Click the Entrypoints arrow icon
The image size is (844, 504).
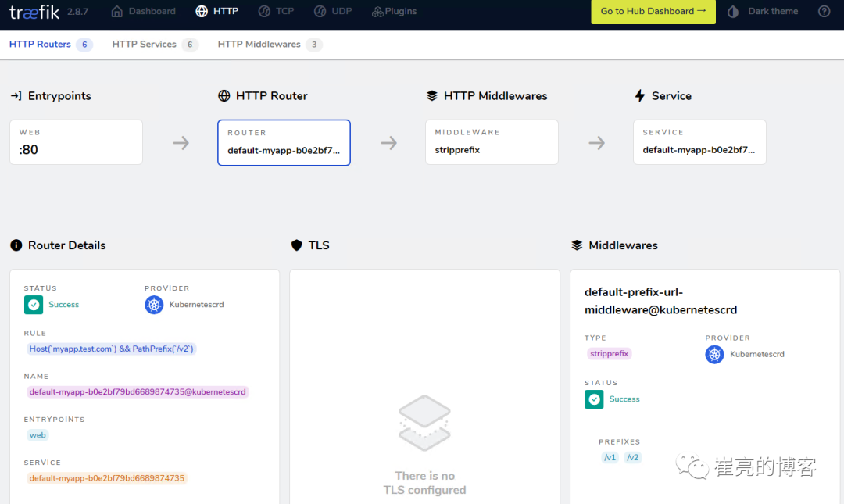pyautogui.click(x=16, y=96)
